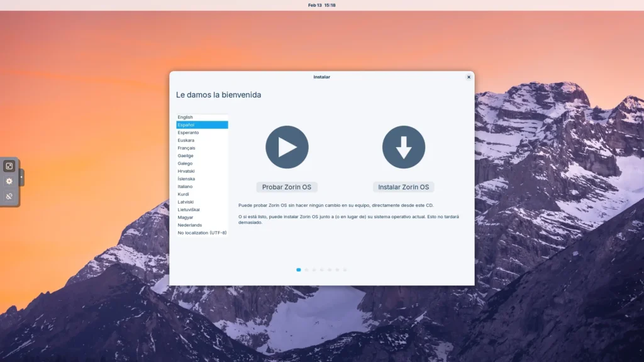Screen dimensions: 644x362
Task: Select No localization (UTF-8) option
Action: pos(202,233)
